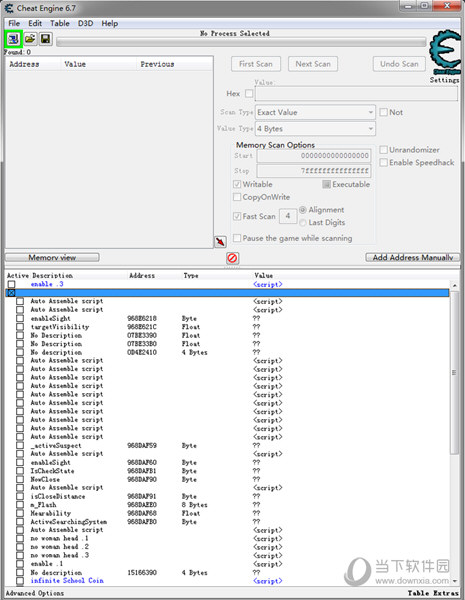Click the open cheat table folder icon

[30, 39]
